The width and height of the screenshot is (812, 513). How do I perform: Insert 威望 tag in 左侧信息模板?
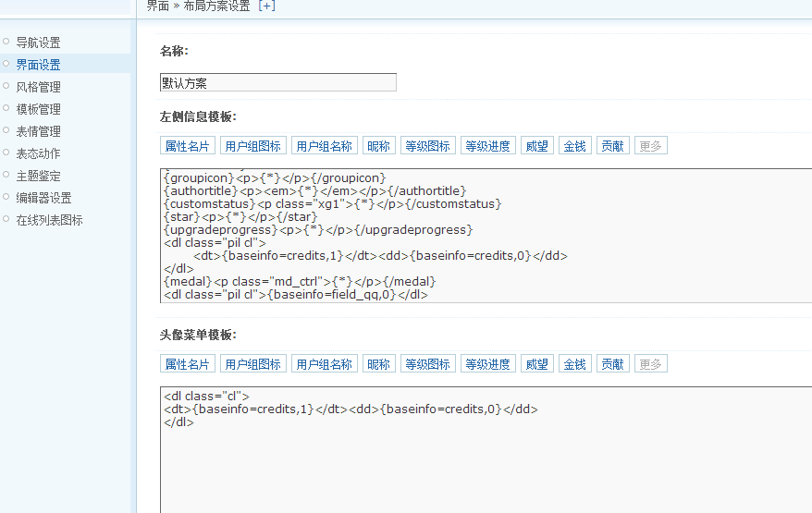tap(537, 146)
